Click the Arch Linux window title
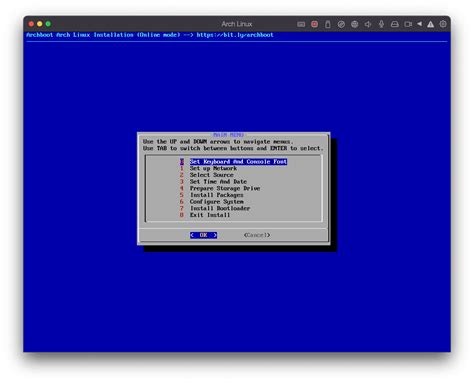The height and width of the screenshot is (383, 474). [237, 24]
